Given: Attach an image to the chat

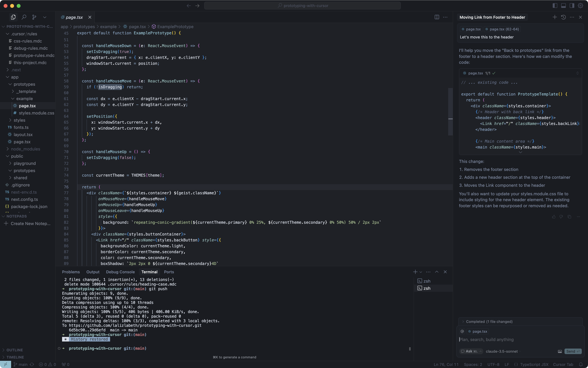Looking at the screenshot, I should pyautogui.click(x=560, y=351).
